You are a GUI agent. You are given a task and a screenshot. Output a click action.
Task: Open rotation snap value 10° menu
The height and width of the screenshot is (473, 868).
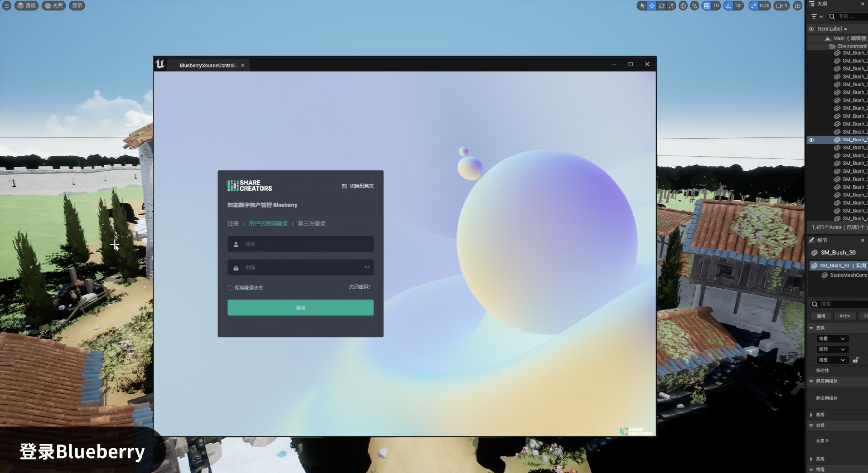(738, 5)
